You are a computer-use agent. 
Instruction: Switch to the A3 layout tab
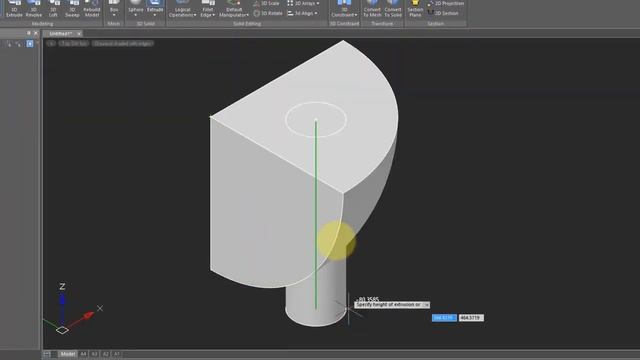[95, 354]
